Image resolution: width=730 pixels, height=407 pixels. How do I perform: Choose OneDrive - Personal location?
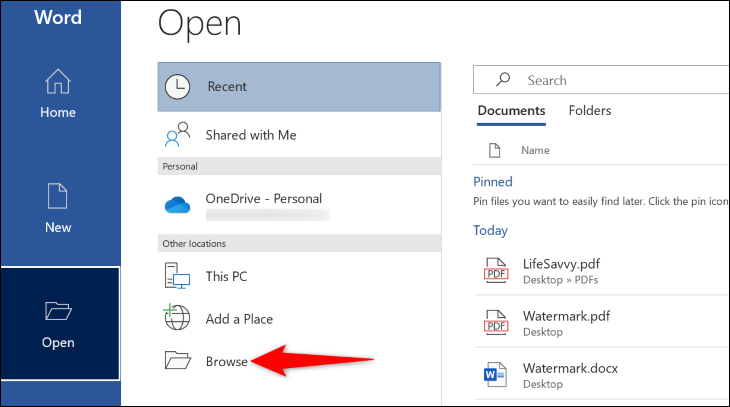click(x=299, y=205)
